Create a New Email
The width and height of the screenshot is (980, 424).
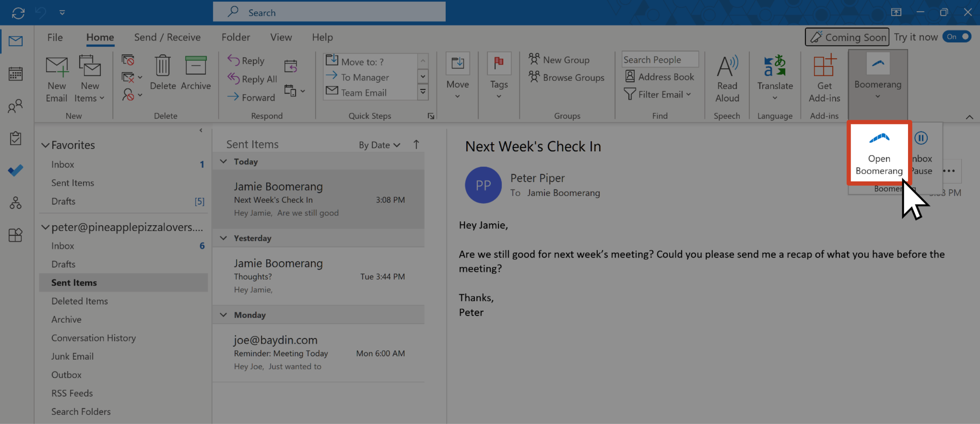click(x=57, y=79)
